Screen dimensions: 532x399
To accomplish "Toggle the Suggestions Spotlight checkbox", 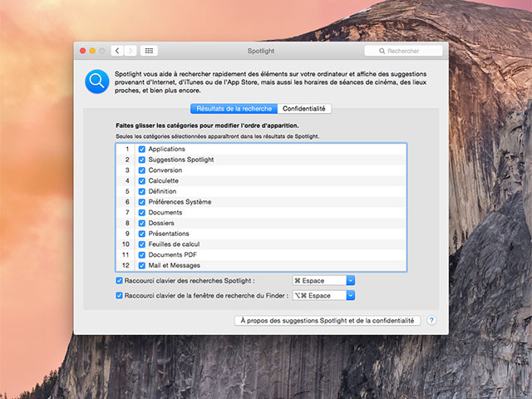I will point(142,160).
